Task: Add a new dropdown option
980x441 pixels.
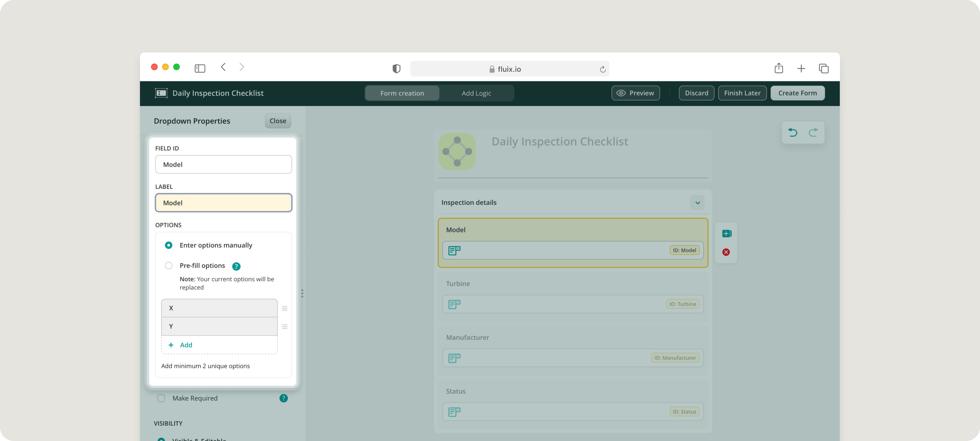Action: tap(185, 345)
